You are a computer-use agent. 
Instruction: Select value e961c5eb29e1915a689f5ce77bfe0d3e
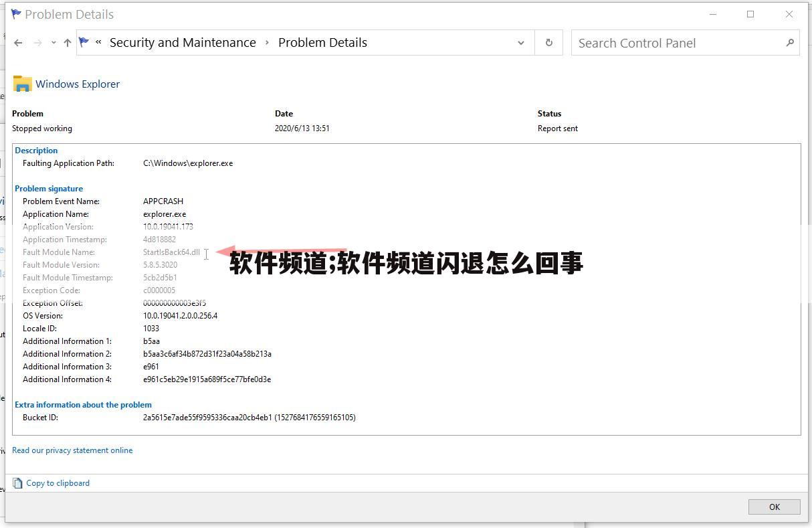click(x=207, y=379)
